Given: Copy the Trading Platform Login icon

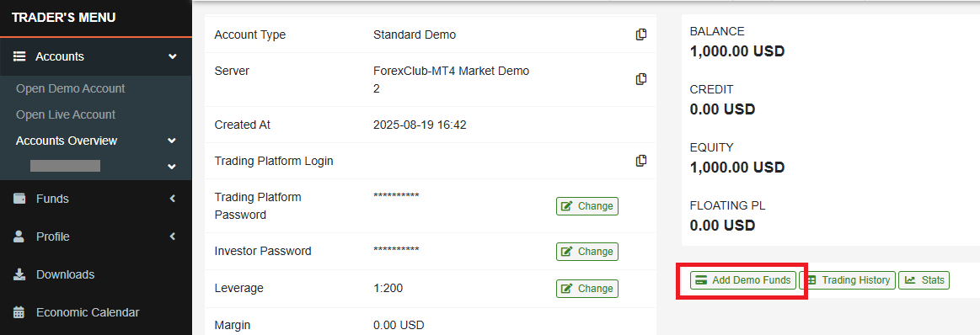Looking at the screenshot, I should (x=640, y=161).
